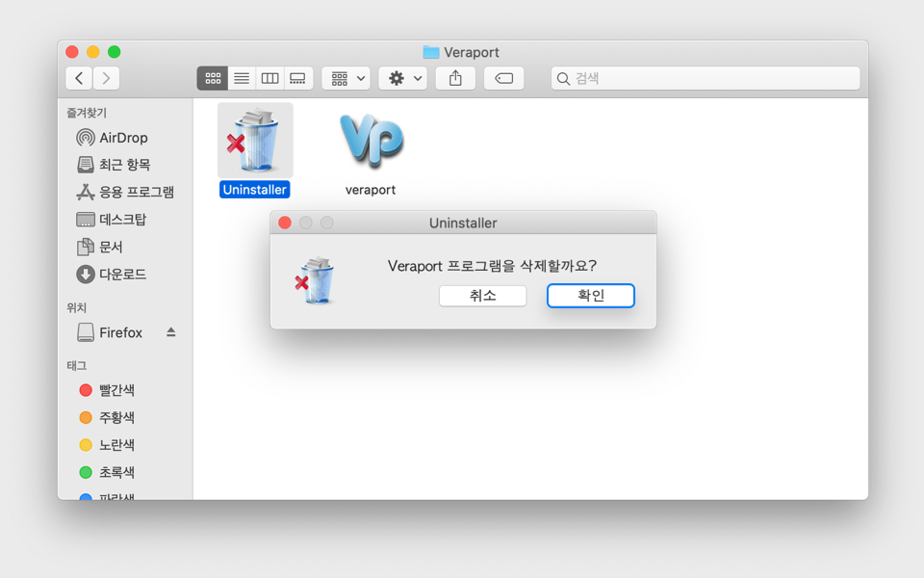Open the gear action menu dropdown

[x=402, y=78]
